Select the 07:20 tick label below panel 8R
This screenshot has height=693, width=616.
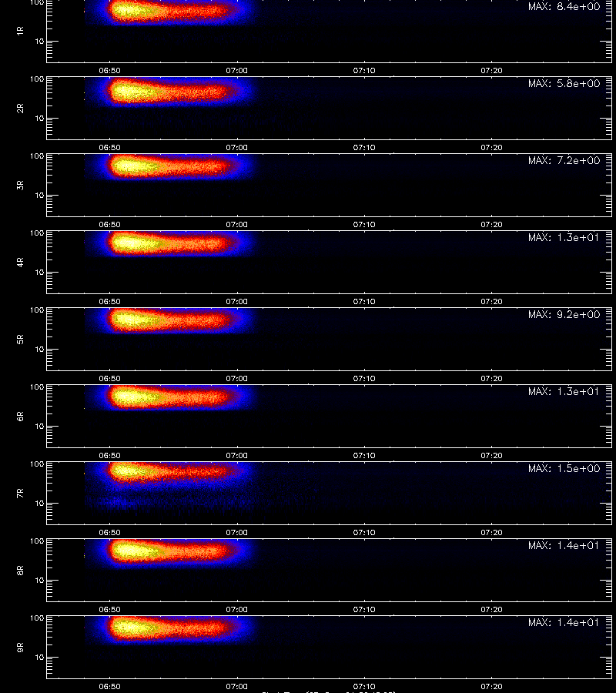pyautogui.click(x=491, y=610)
